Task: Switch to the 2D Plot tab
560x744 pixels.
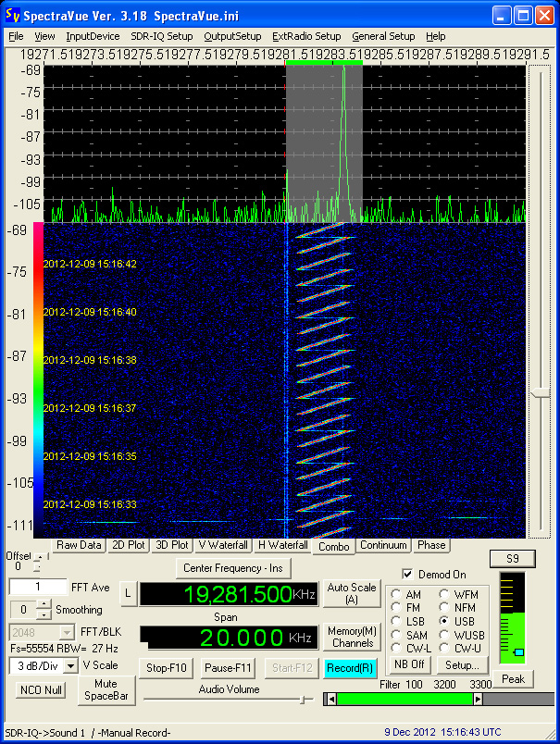Action: click(128, 545)
